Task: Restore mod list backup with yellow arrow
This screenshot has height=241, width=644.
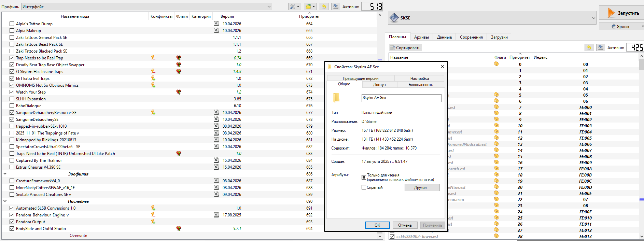Action: coord(324,6)
